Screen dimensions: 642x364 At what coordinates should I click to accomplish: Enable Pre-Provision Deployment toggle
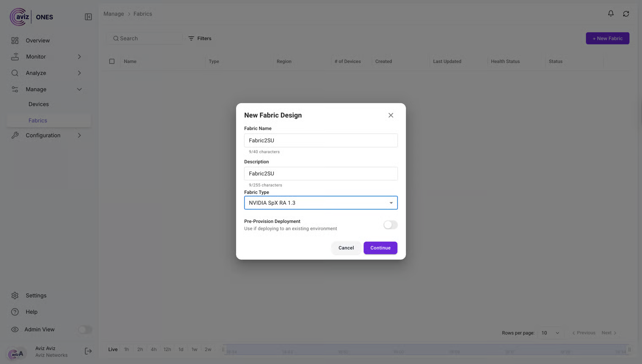tap(390, 225)
